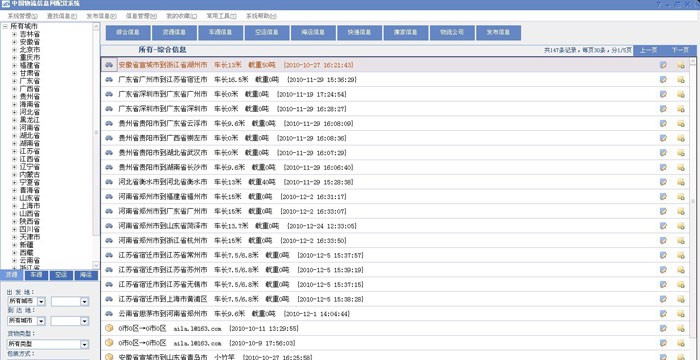Click the 空运信息 button
The width and height of the screenshot is (700, 360).
click(267, 33)
